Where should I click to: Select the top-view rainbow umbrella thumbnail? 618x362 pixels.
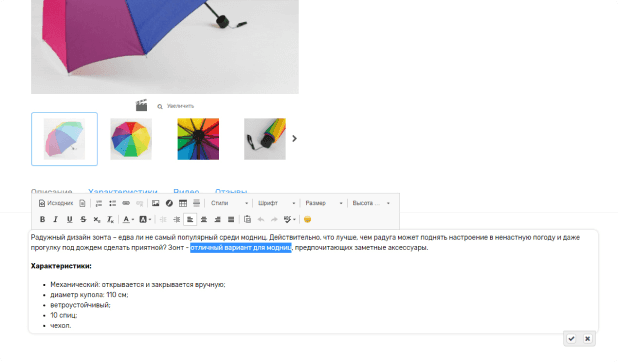pos(131,139)
